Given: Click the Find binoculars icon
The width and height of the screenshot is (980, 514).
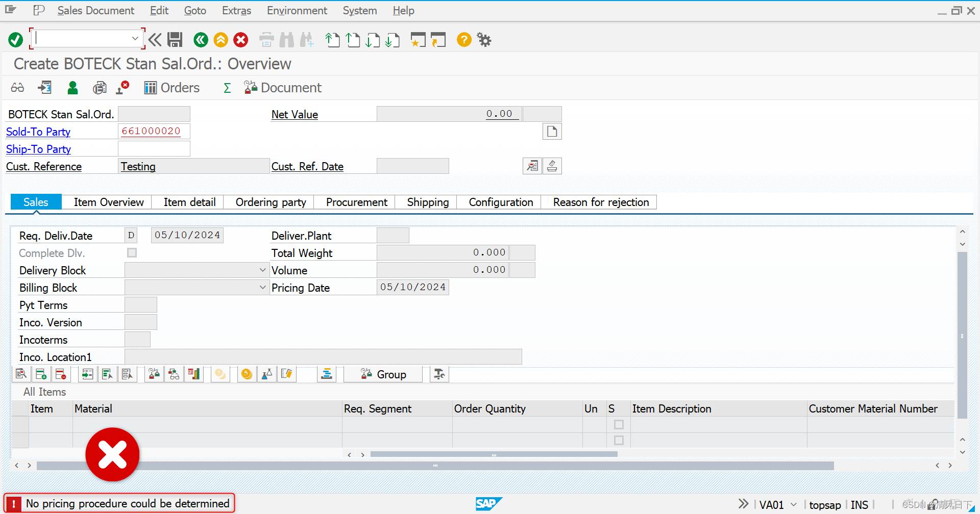Looking at the screenshot, I should [x=286, y=39].
